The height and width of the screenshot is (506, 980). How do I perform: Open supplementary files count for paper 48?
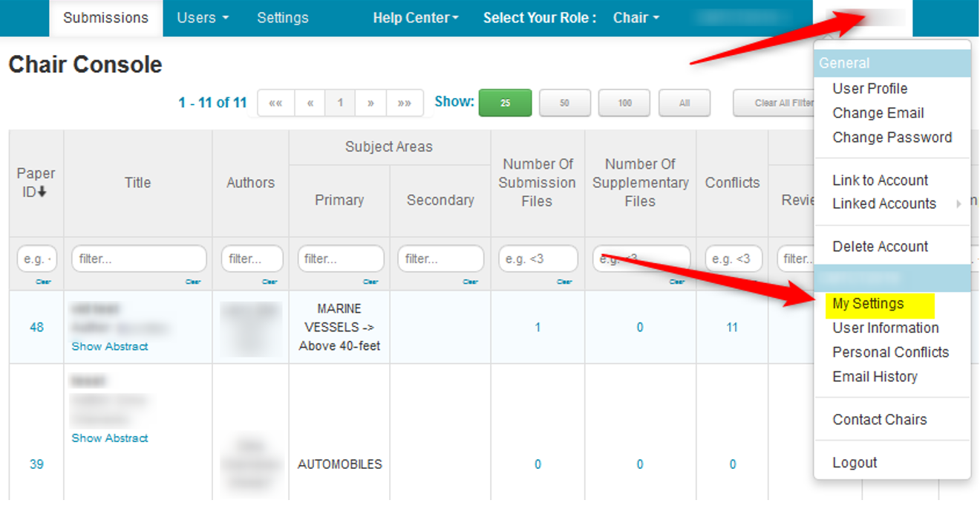click(640, 328)
